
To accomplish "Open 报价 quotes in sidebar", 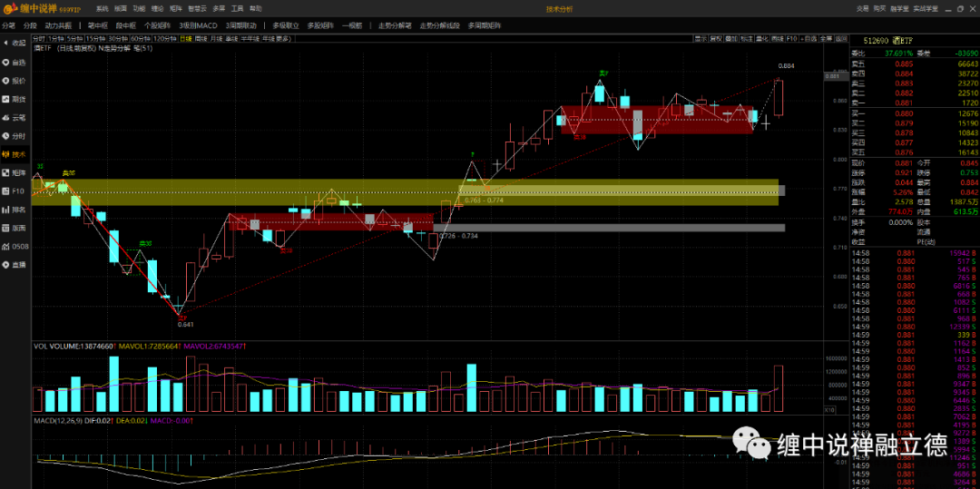I will 14,81.
